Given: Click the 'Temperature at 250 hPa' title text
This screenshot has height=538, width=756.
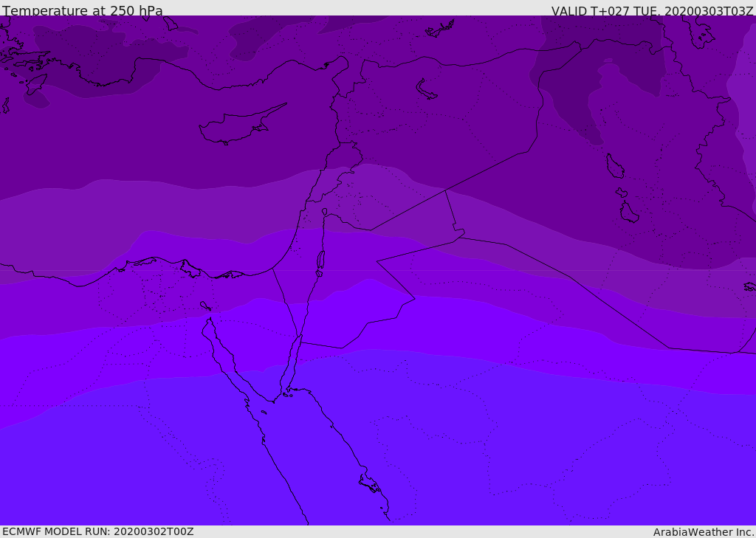Looking at the screenshot, I should click(83, 10).
